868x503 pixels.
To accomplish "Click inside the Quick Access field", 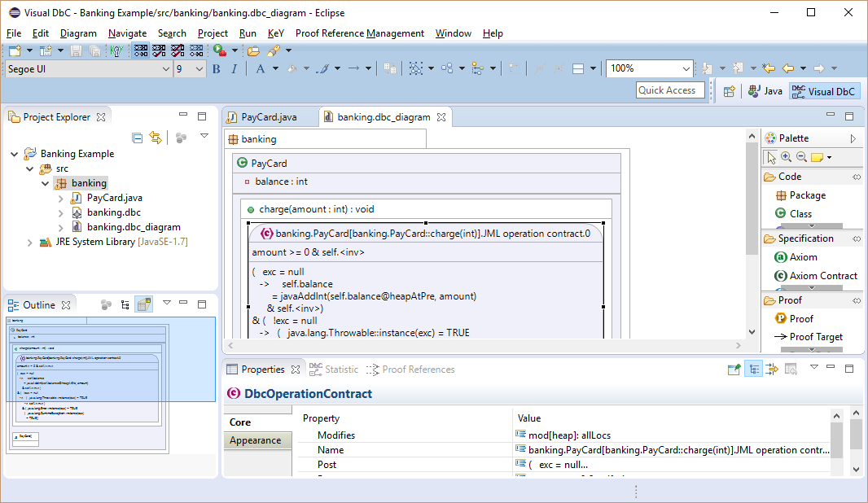I will click(670, 90).
